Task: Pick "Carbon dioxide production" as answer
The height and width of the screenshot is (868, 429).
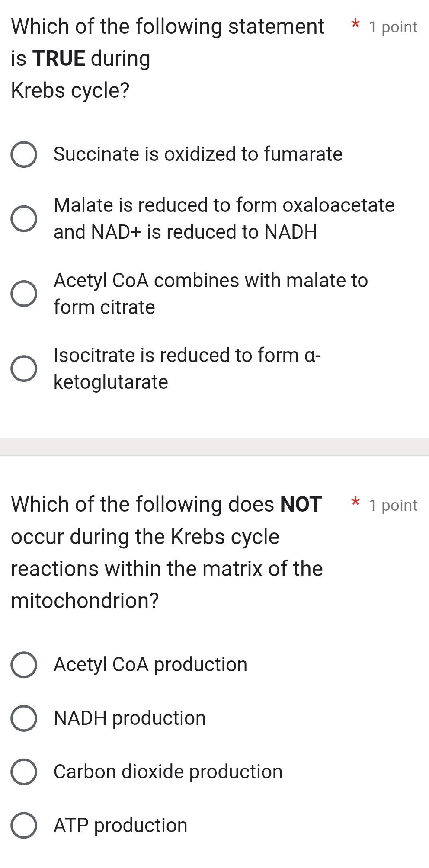Action: [25, 772]
